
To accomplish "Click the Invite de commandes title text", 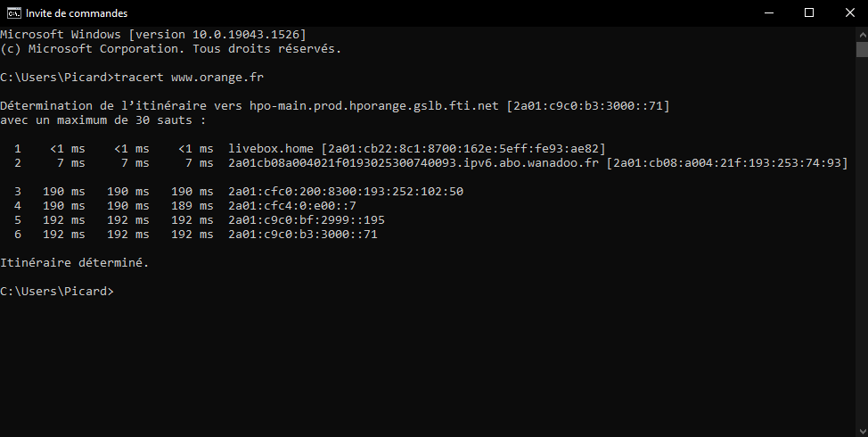I will click(x=77, y=13).
